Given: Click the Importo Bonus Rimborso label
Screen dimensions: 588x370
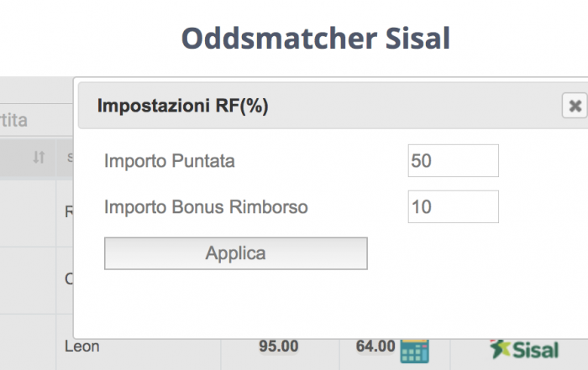Looking at the screenshot, I should tap(206, 207).
